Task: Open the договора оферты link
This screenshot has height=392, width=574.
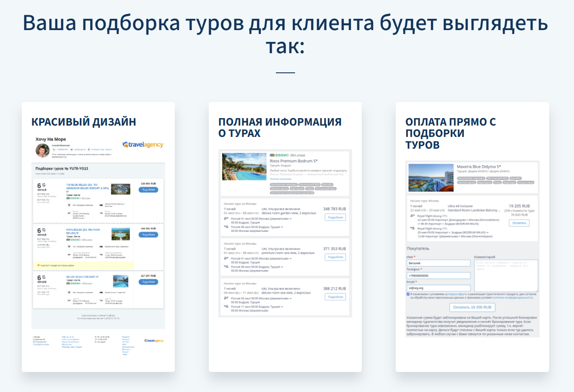Action: (x=455, y=294)
